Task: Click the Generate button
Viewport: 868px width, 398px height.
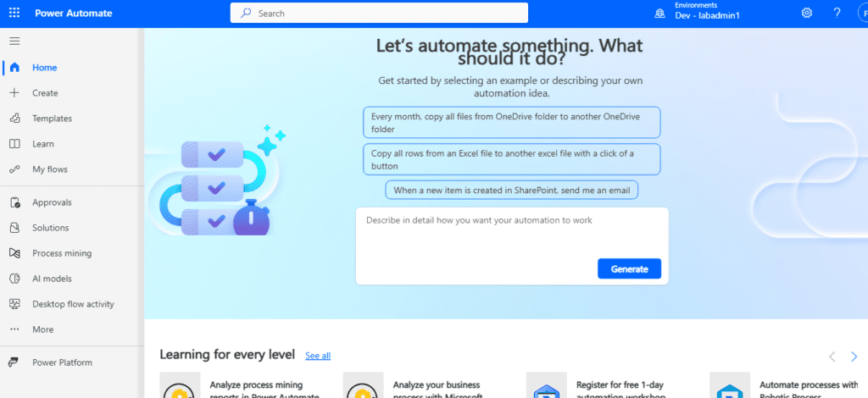Action: [x=630, y=268]
